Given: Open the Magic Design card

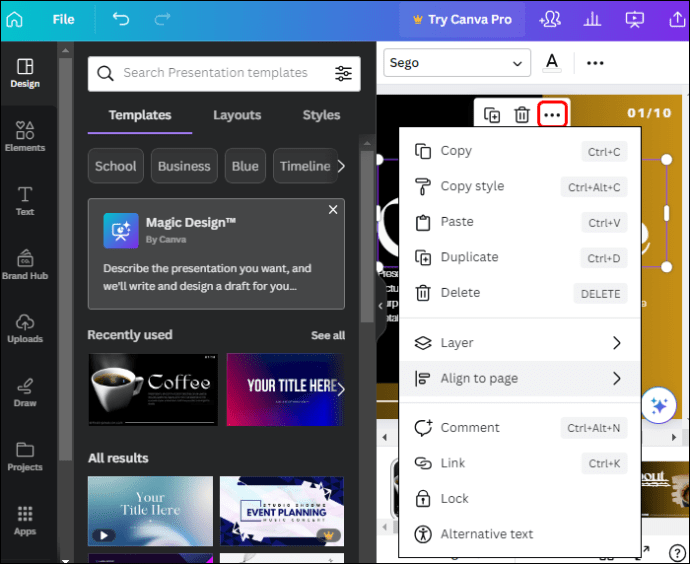Looking at the screenshot, I should [216, 254].
